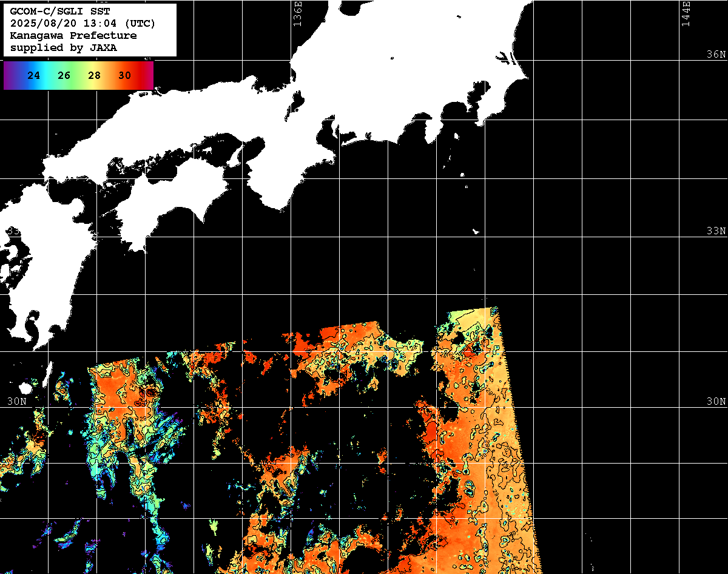
Task: Click the "Kanagawa Prefecture" label
Action: point(73,36)
